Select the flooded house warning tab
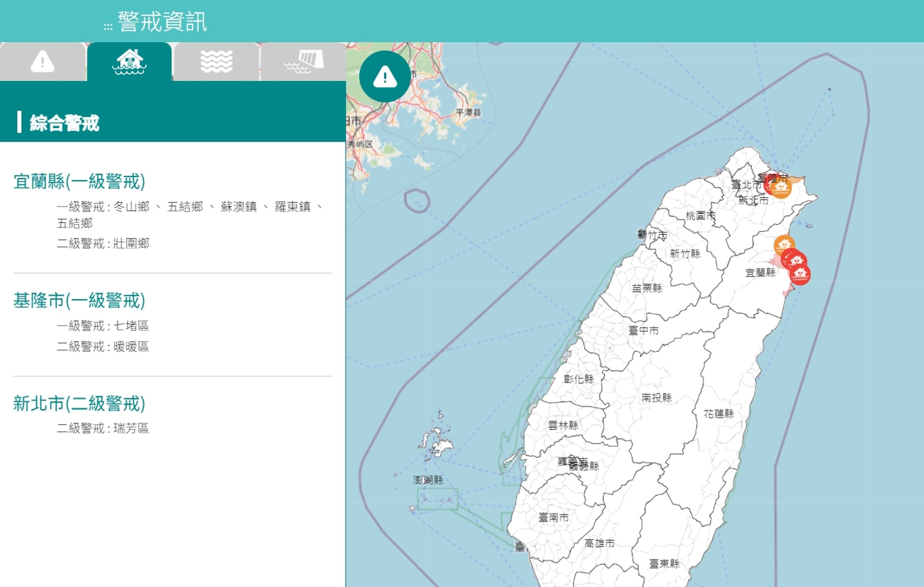The height and width of the screenshot is (587, 924). [129, 62]
